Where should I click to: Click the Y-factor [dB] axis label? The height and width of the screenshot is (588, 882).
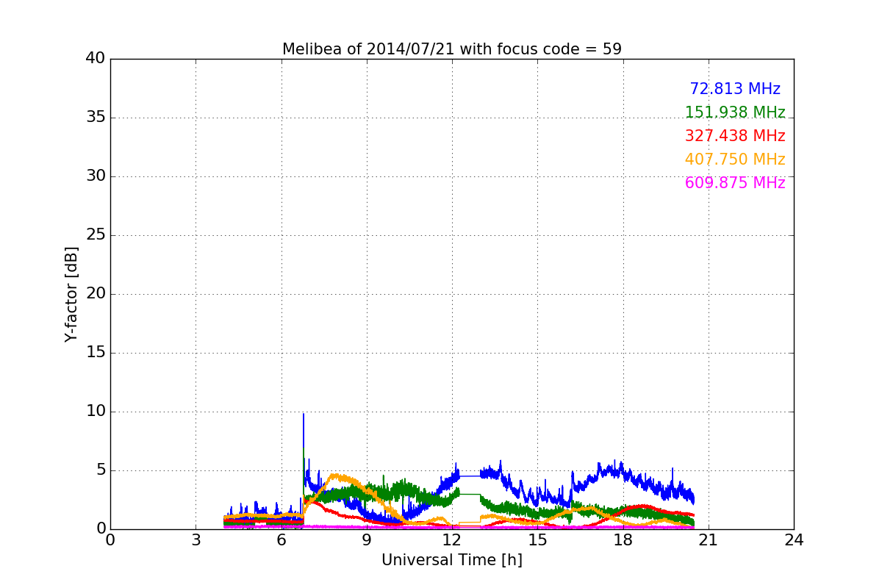[71, 294]
